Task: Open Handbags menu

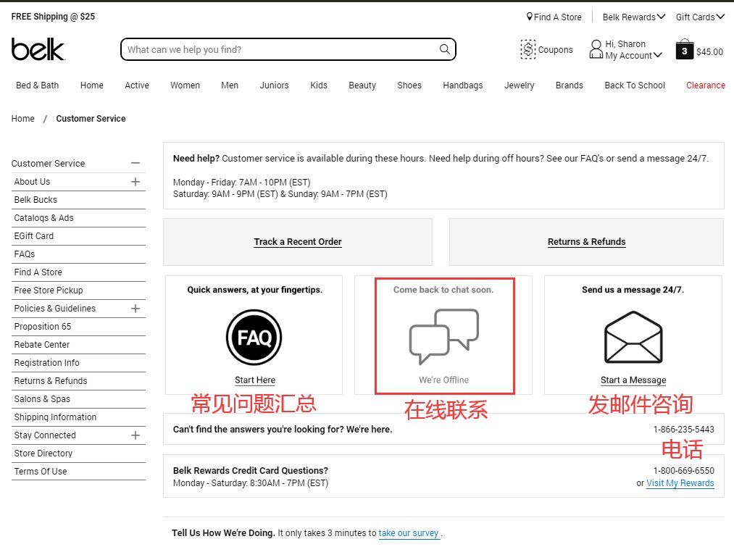Action: [x=463, y=85]
